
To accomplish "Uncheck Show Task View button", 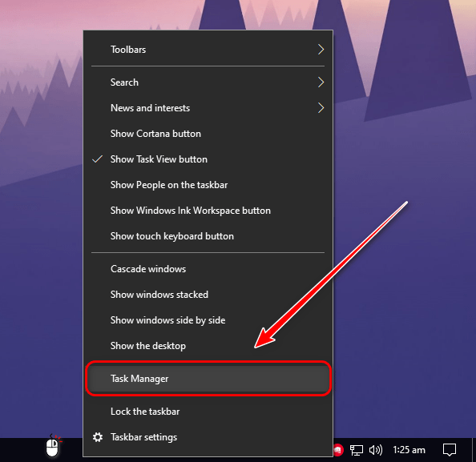I will [x=208, y=159].
